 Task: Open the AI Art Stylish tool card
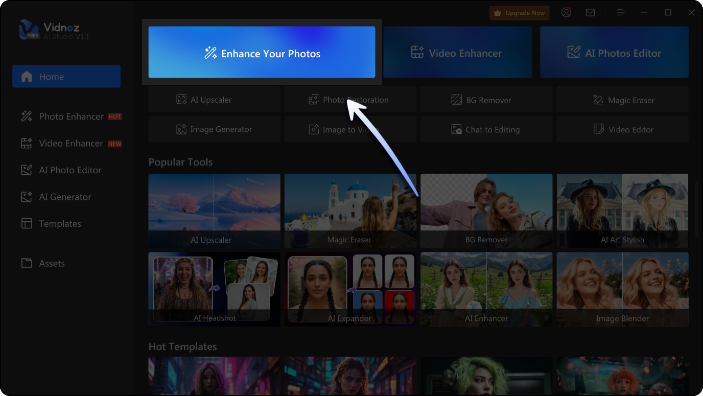623,211
